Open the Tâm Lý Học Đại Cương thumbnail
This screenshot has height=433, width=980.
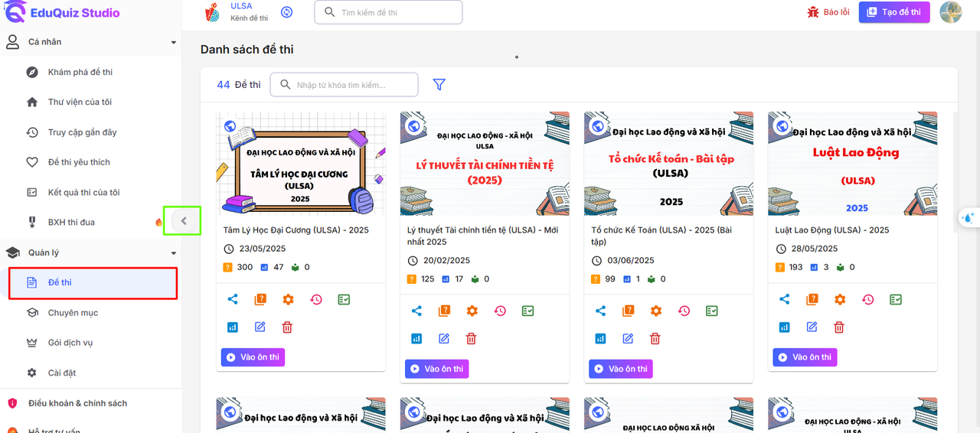[x=301, y=164]
